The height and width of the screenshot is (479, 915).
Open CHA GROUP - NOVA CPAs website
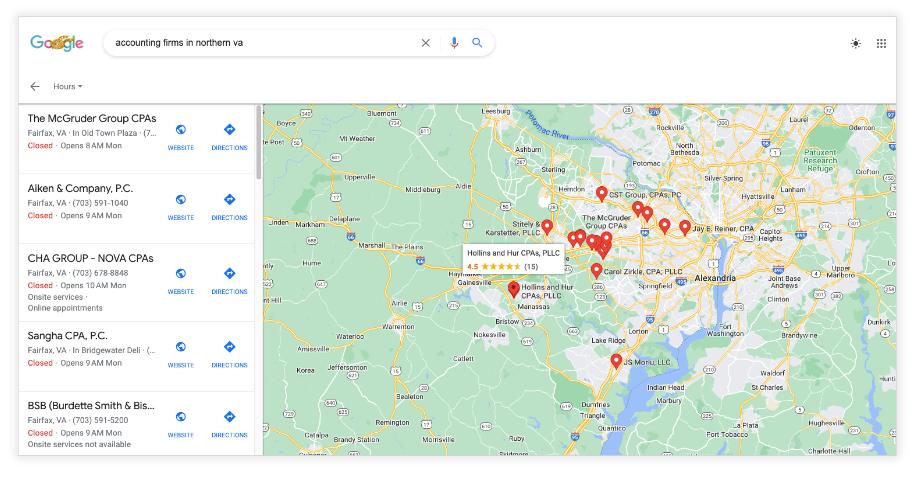tap(181, 281)
